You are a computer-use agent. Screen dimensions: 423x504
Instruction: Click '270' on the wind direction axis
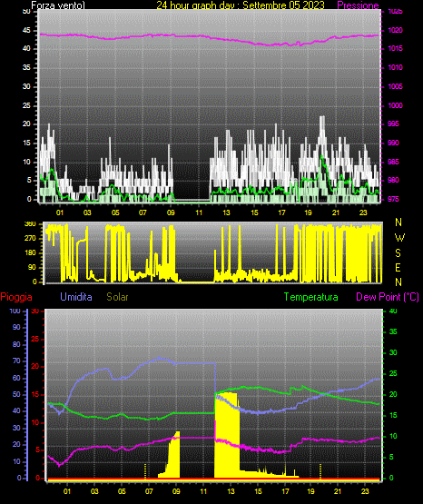pyautogui.click(x=30, y=239)
